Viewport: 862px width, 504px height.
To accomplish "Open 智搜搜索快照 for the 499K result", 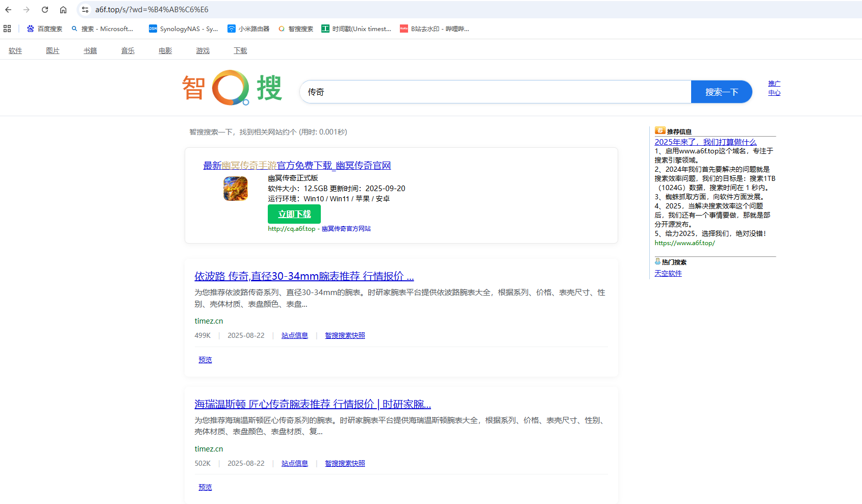I will point(345,335).
